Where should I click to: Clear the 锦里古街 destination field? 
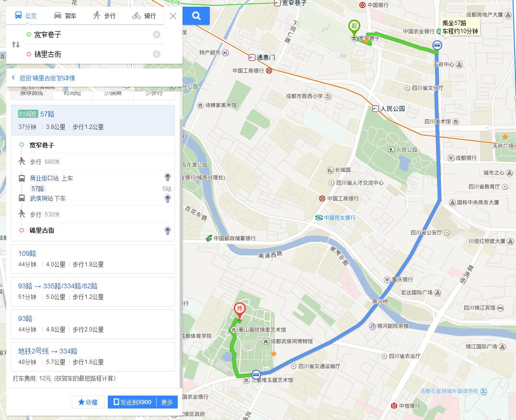point(157,54)
